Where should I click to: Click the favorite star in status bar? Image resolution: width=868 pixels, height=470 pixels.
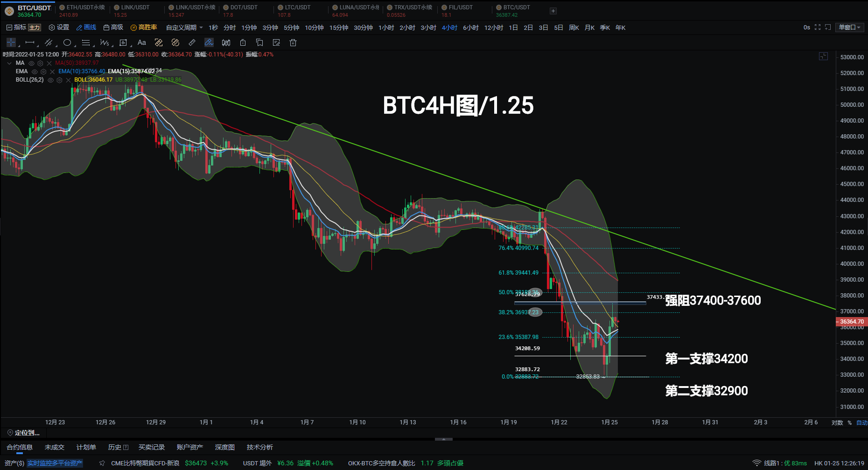click(x=102, y=463)
